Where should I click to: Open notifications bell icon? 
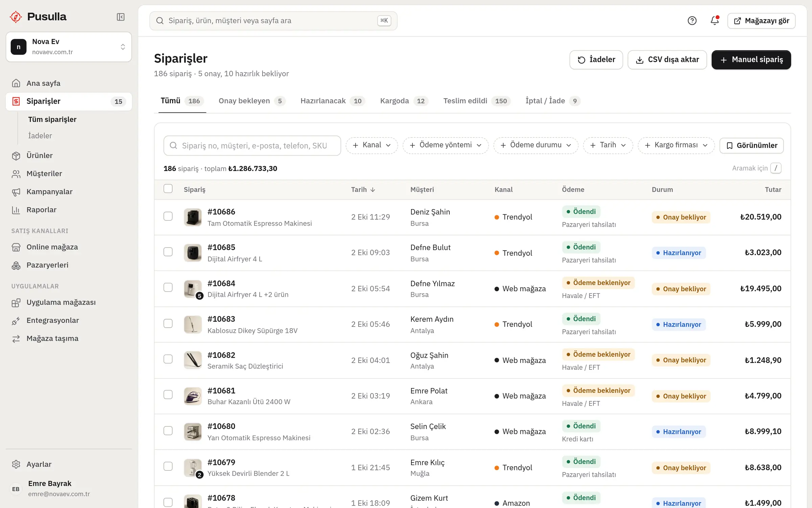pyautogui.click(x=715, y=21)
